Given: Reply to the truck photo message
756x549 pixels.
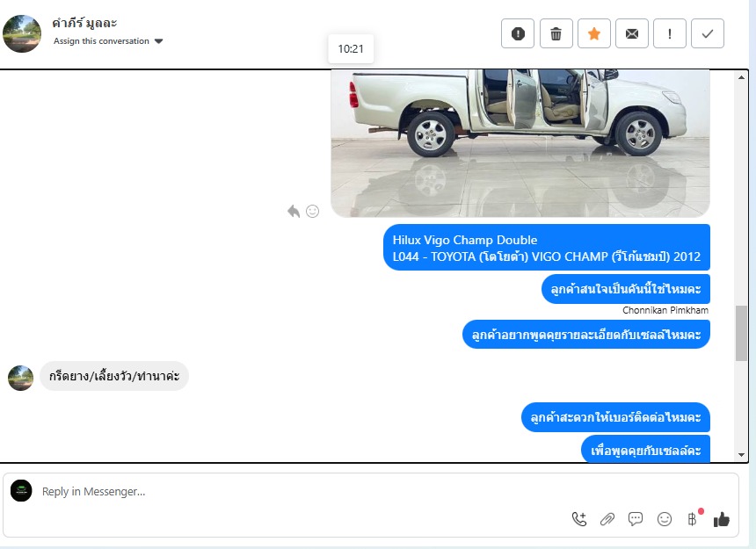Looking at the screenshot, I should pos(294,211).
